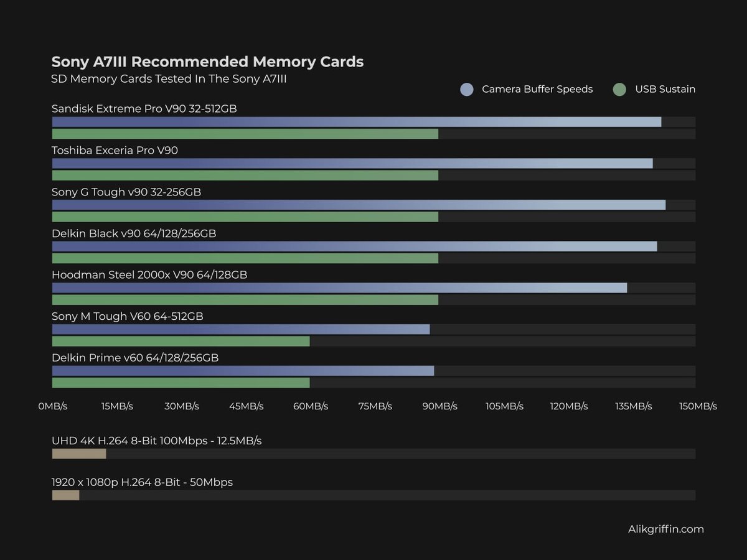This screenshot has width=747, height=560.
Task: Click the 150MB/s axis label
Action: [x=698, y=406]
